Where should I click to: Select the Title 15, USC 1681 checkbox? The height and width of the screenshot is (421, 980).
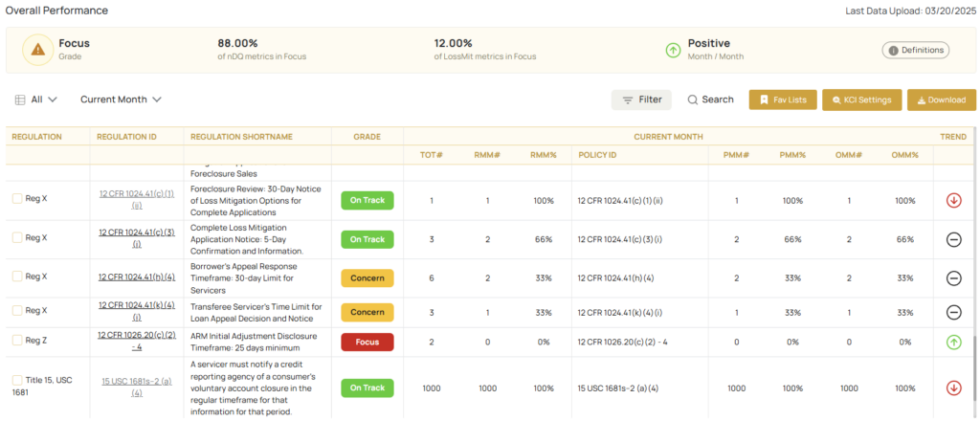[x=17, y=381]
